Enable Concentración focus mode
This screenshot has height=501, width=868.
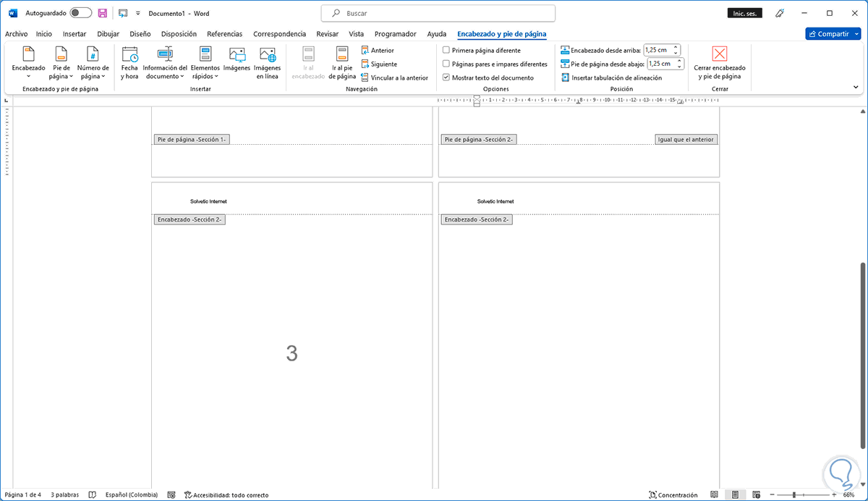point(673,495)
